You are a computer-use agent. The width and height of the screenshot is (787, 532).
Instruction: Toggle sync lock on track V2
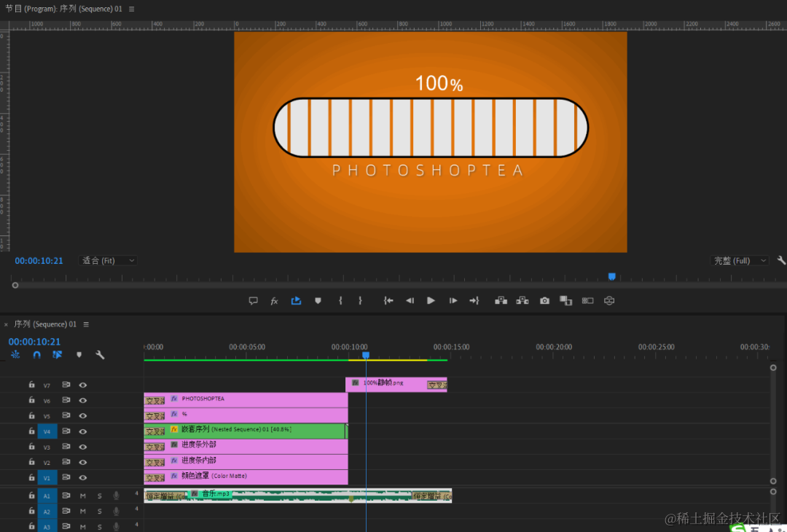66,462
